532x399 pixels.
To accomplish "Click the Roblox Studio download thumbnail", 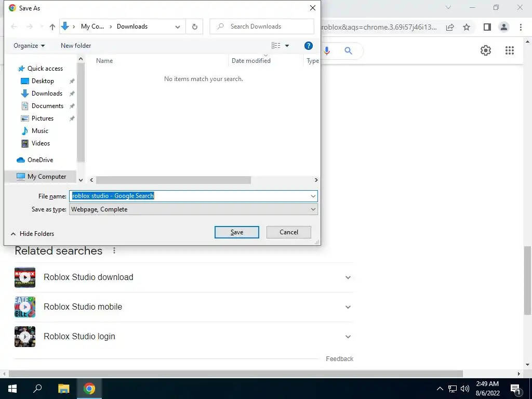I will pos(25,277).
